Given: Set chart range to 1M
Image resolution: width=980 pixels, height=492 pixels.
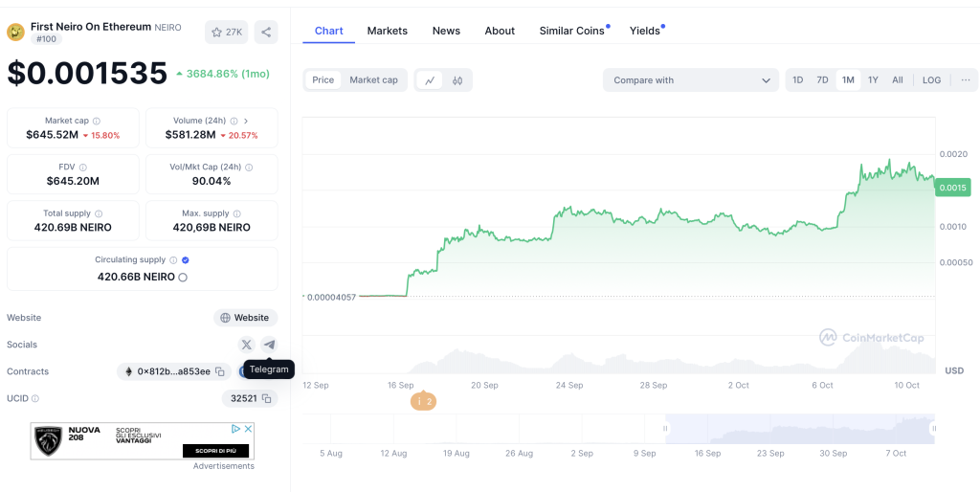Looking at the screenshot, I should [x=848, y=80].
